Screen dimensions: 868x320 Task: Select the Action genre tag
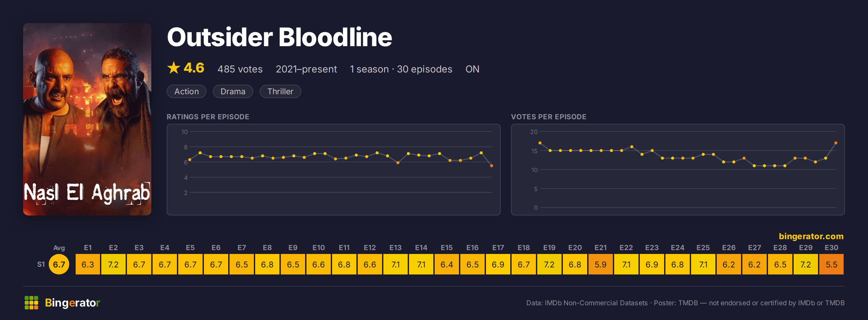(186, 91)
